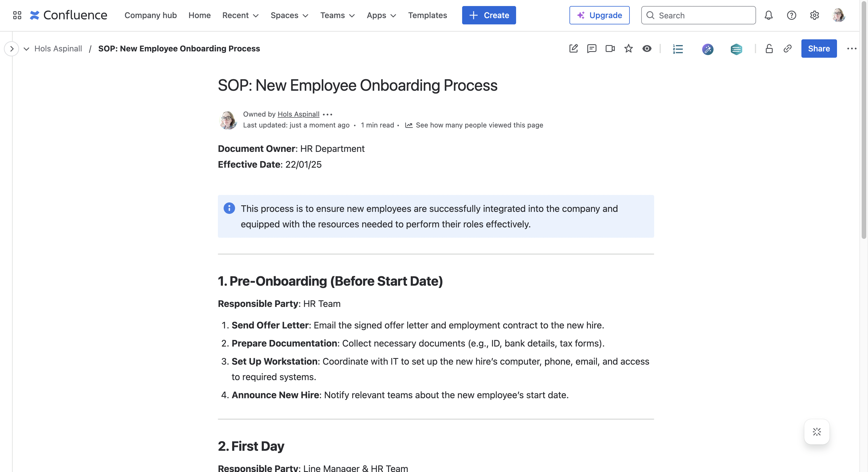The width and height of the screenshot is (868, 472).
Task: Open page restrictions lock icon
Action: (x=769, y=49)
